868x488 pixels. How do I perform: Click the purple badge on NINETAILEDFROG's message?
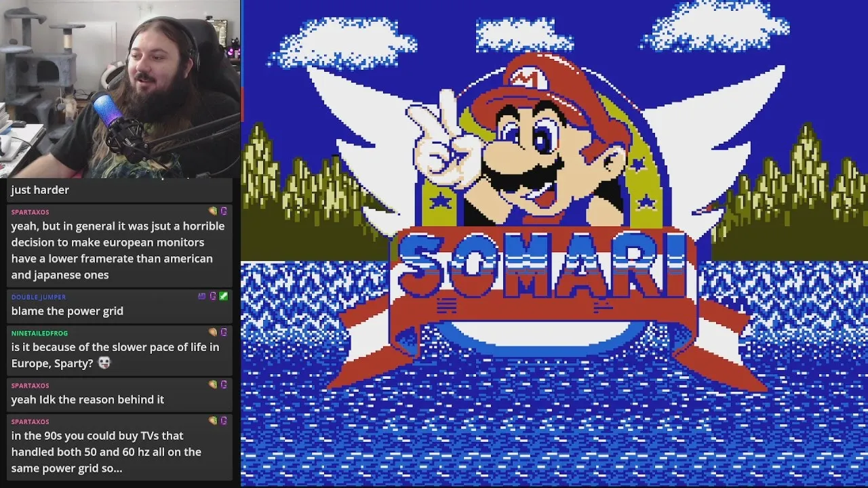223,333
